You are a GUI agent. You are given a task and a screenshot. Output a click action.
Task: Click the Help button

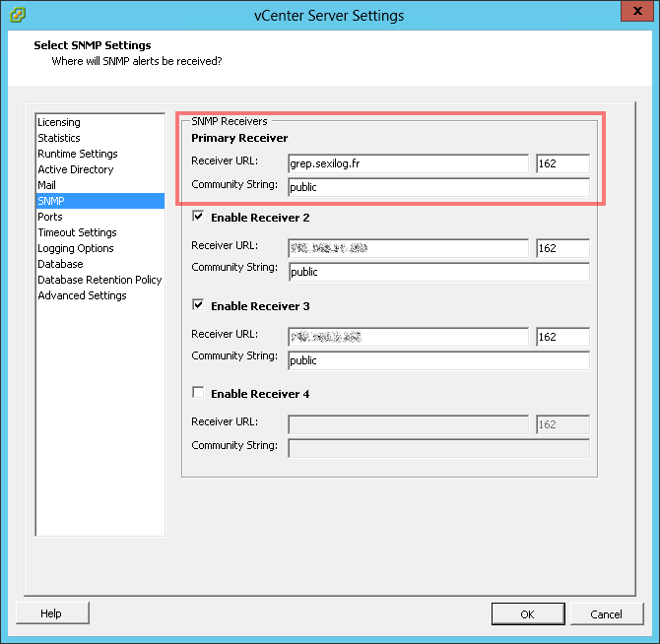coord(52,613)
